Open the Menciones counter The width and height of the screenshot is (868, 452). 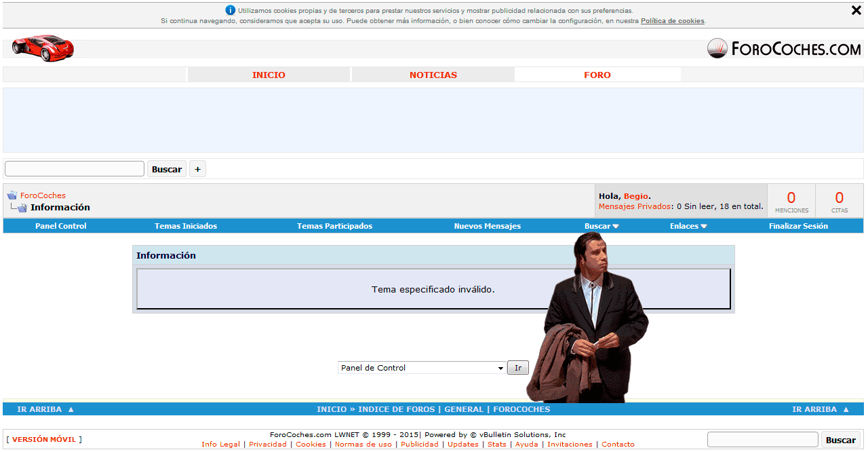click(x=791, y=201)
